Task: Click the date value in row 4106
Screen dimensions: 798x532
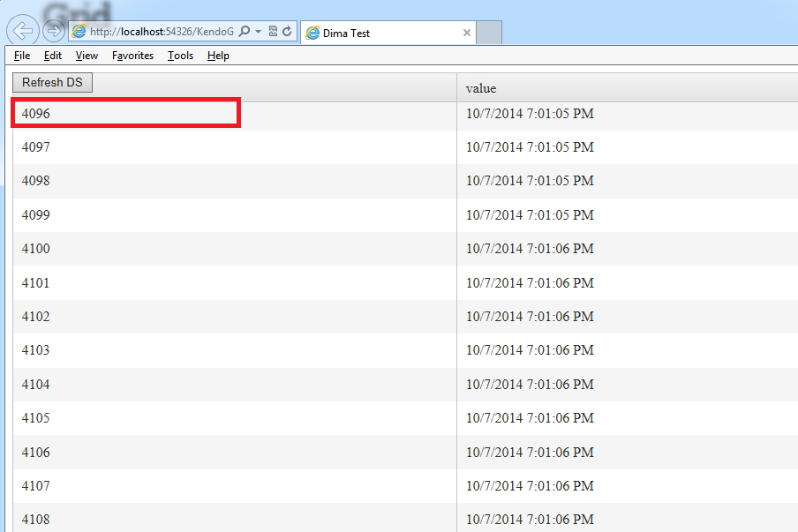Action: (530, 452)
